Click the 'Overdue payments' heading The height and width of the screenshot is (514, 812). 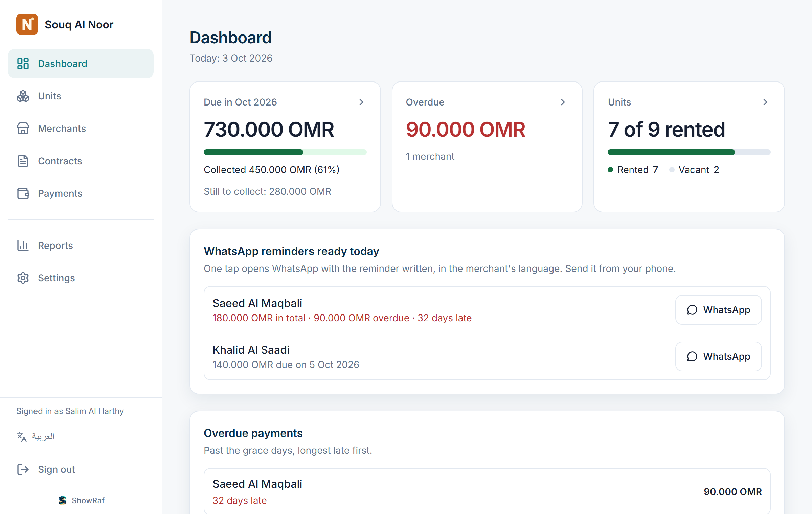tap(253, 433)
